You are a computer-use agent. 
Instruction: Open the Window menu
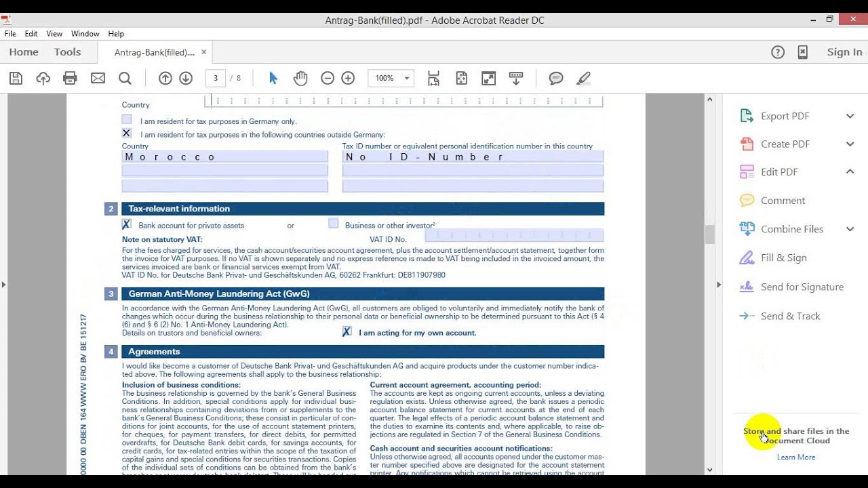pos(85,34)
